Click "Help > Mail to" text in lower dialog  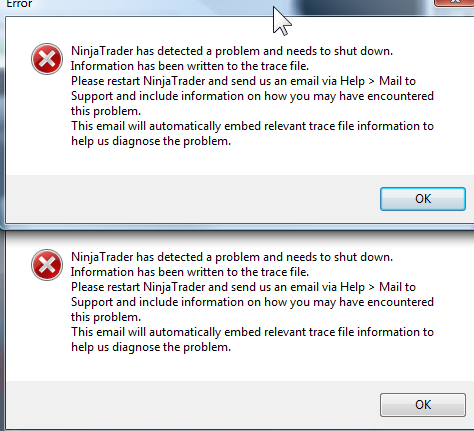[x=378, y=287]
